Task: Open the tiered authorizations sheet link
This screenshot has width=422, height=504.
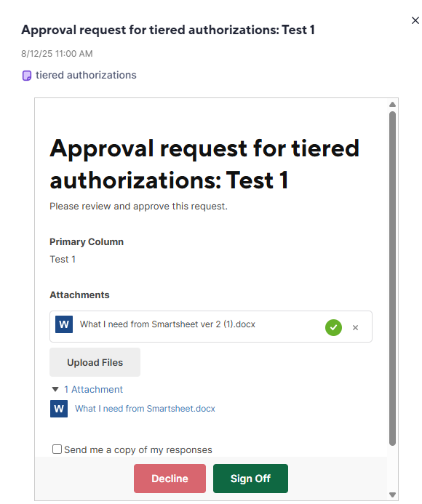Action: [86, 75]
